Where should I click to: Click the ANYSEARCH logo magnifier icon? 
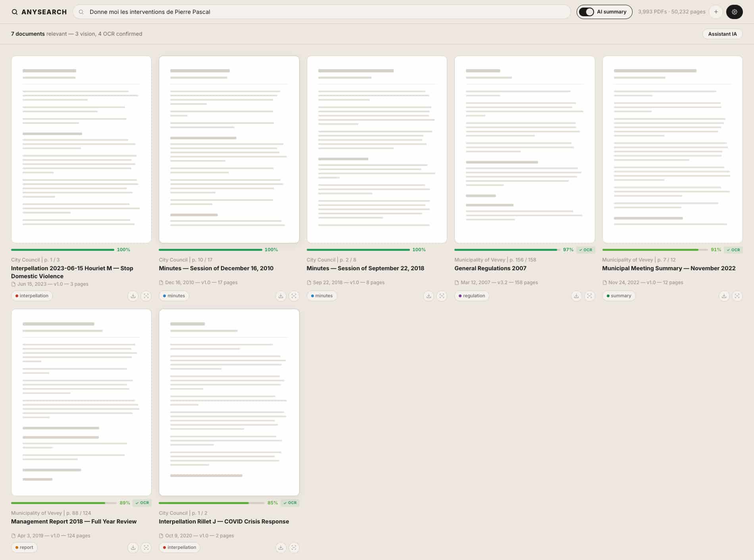click(x=15, y=12)
